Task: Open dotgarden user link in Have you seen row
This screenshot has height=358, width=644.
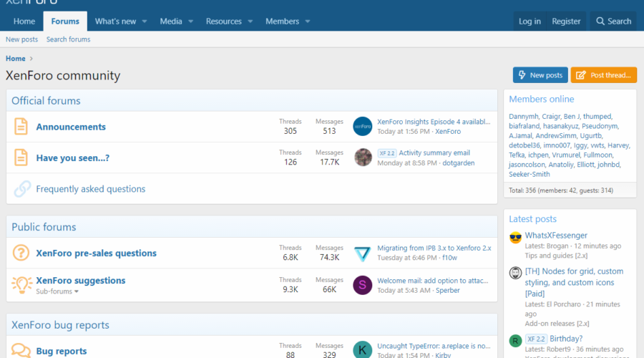Action: click(x=459, y=163)
